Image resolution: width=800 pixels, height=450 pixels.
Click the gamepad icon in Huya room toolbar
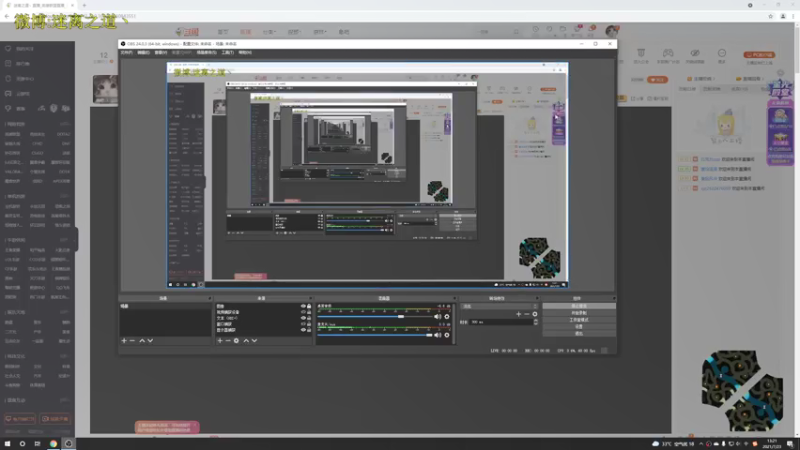[x=667, y=53]
